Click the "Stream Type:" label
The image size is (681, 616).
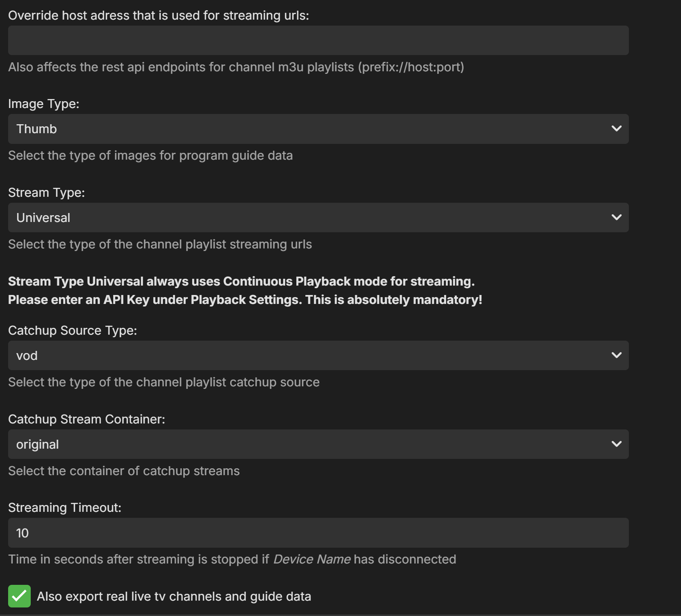[x=47, y=193]
